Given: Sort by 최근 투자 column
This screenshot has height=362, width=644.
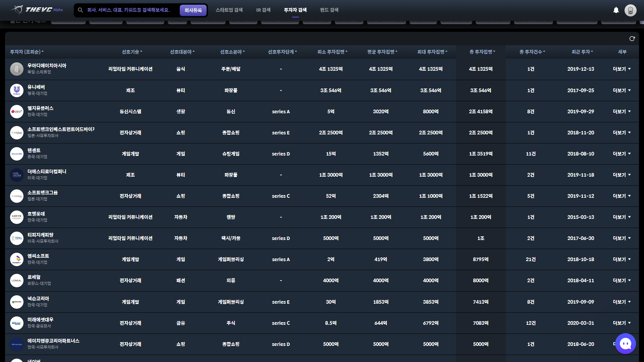Looking at the screenshot, I should point(582,52).
